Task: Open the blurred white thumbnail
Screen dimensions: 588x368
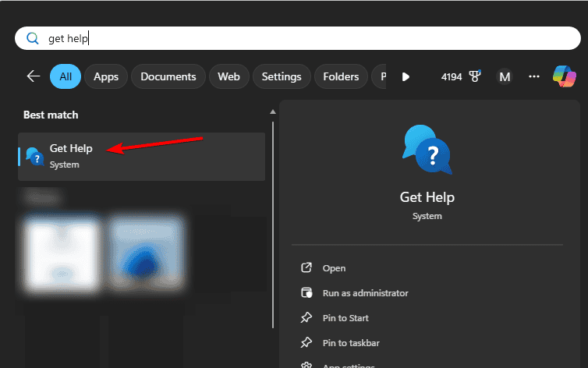Action: click(x=62, y=253)
